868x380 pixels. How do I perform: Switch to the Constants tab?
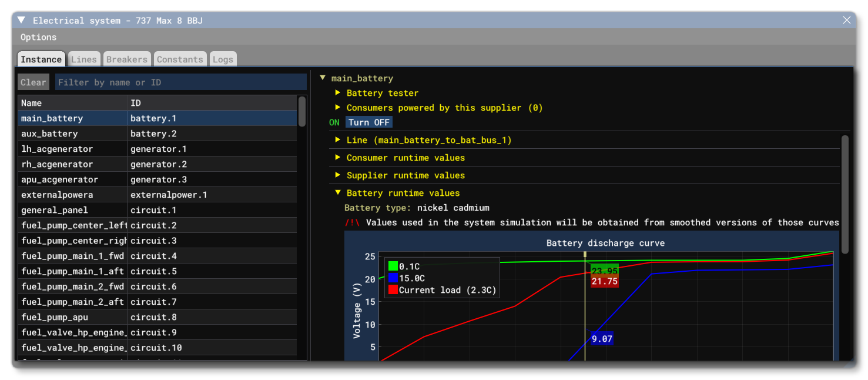pyautogui.click(x=180, y=59)
